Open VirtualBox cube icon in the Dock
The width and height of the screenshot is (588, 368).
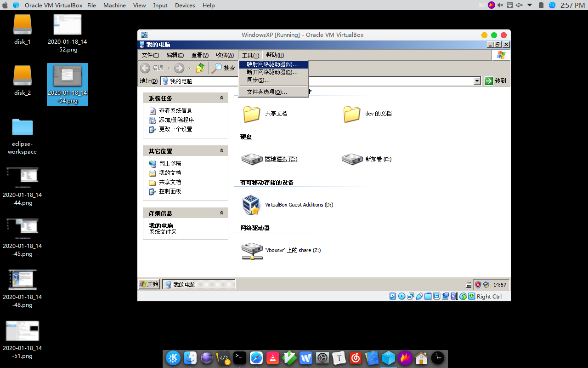coord(389,358)
